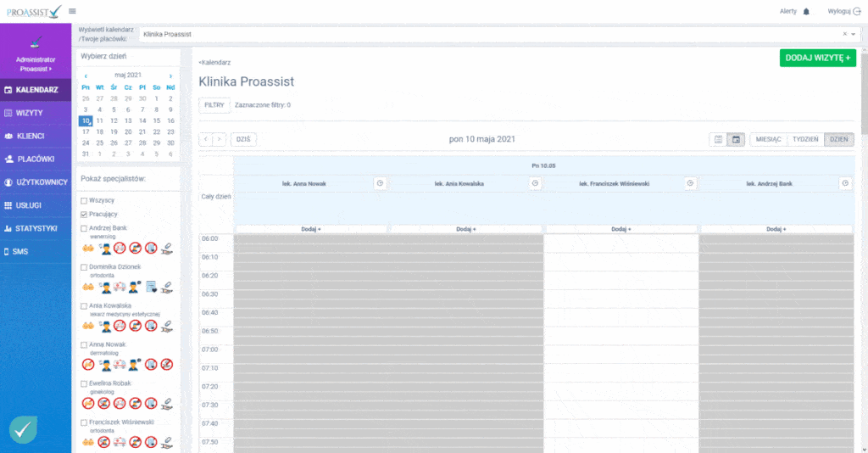Switch to Dzień view

pos(838,140)
